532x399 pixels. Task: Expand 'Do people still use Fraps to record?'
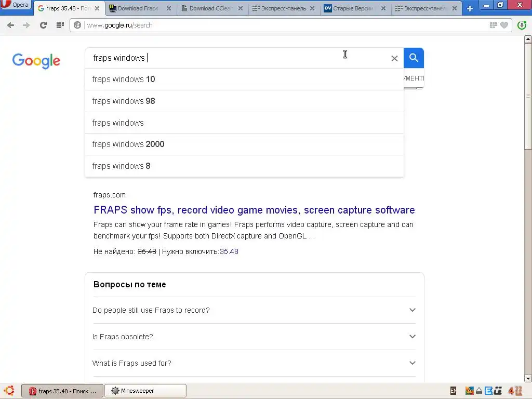(254, 310)
